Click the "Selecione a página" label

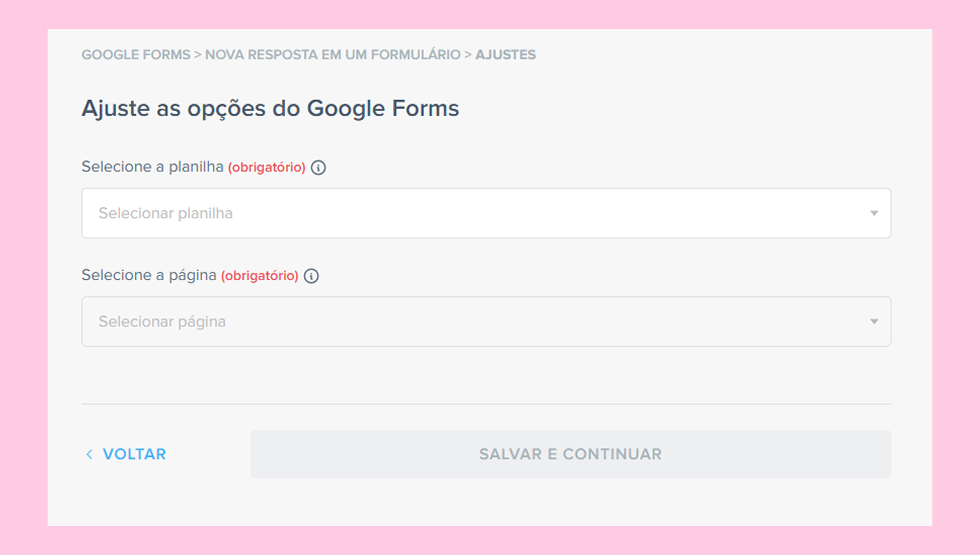(x=149, y=275)
